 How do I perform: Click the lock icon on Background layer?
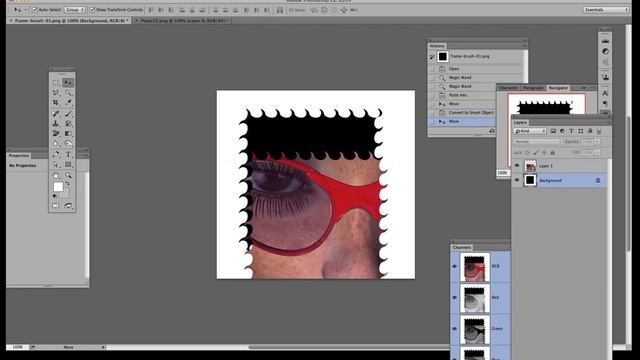tap(598, 180)
